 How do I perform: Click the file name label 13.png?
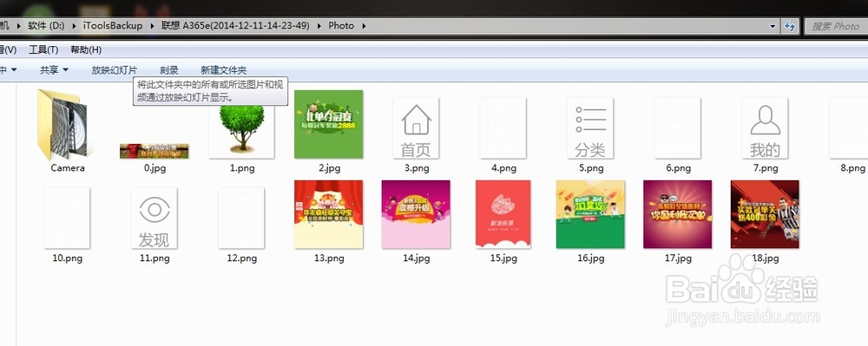click(329, 258)
